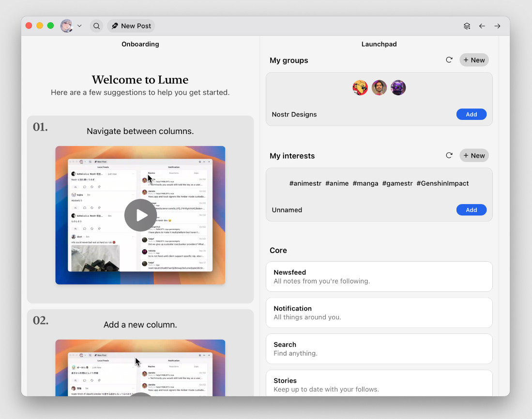This screenshot has height=419, width=532.
Task: Click the purple robot avatar in Nostr Designs
Action: coord(398,88)
